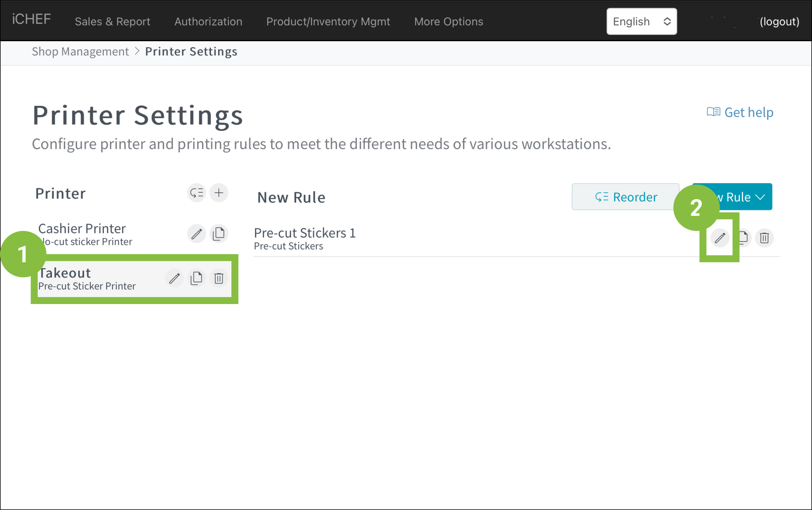Delete the Pre-cut Stickers 1 rule
Screen dimensions: 812x510
(x=764, y=238)
